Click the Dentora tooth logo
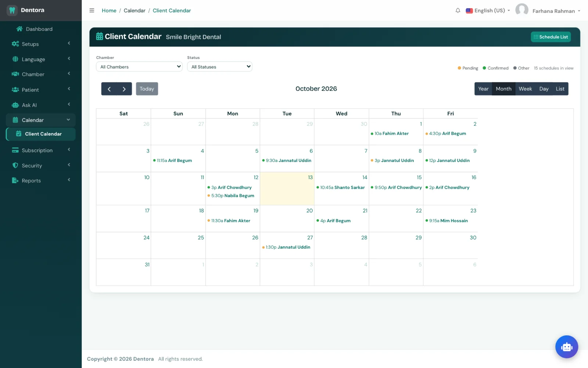The width and height of the screenshot is (588, 368). 12,10
